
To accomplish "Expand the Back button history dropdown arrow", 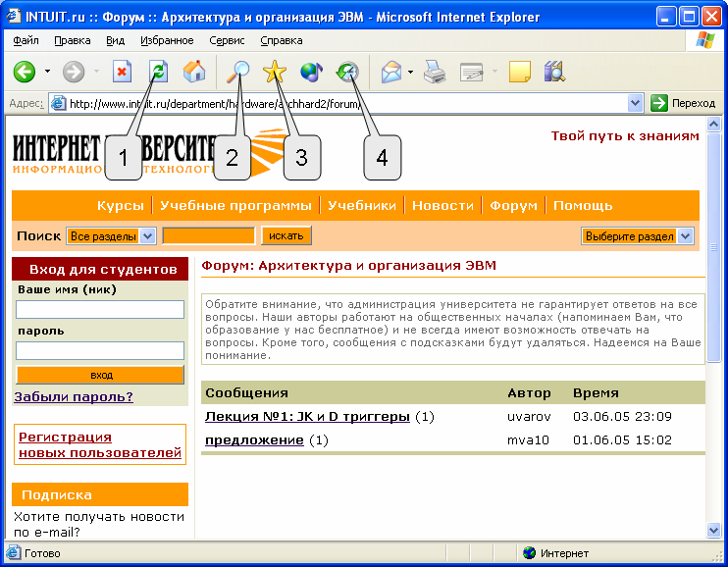I will pyautogui.click(x=47, y=72).
